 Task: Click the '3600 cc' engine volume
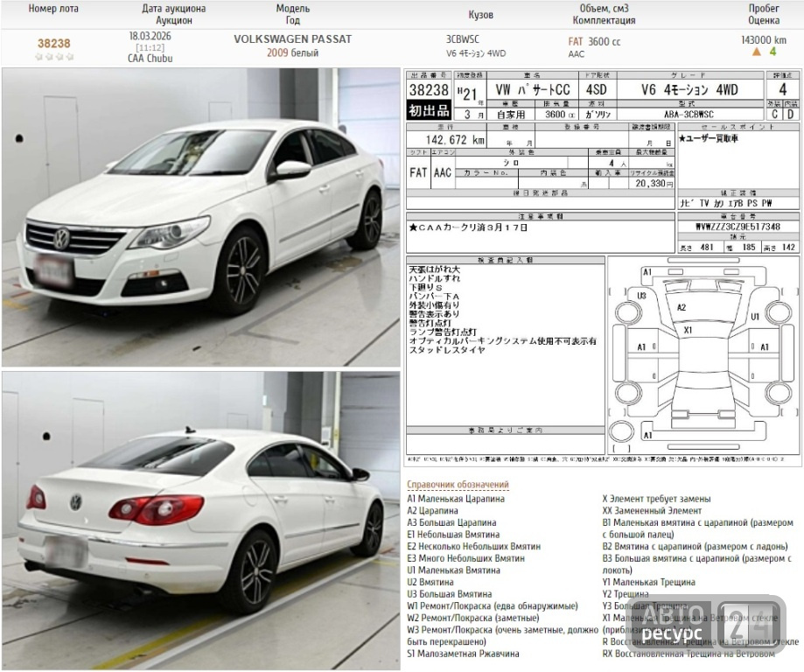[604, 41]
